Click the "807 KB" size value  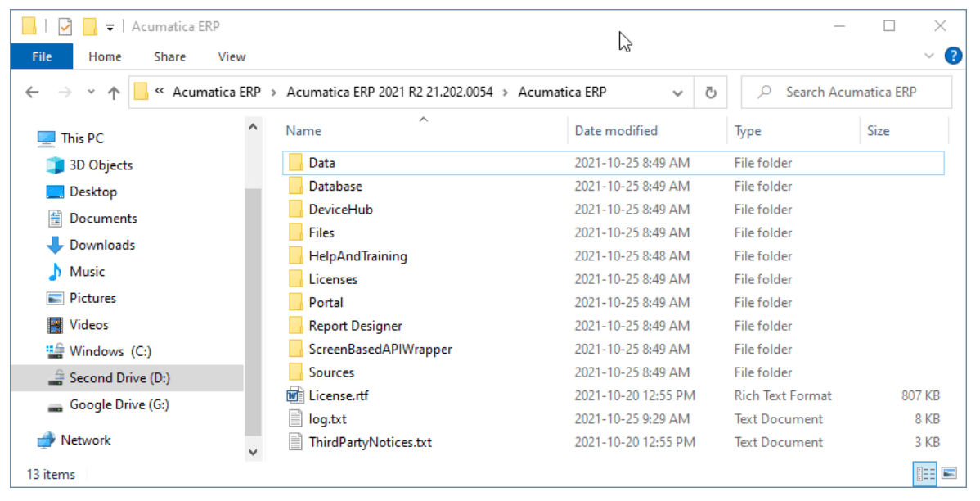920,395
